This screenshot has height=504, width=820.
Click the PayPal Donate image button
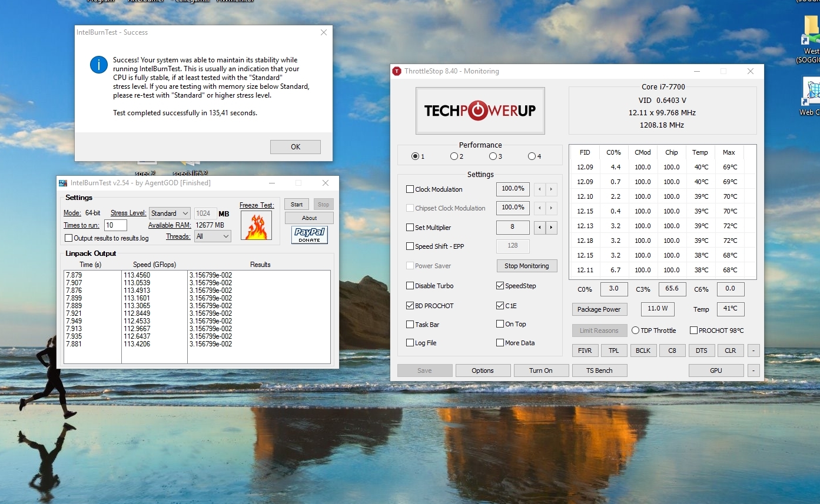coord(310,235)
